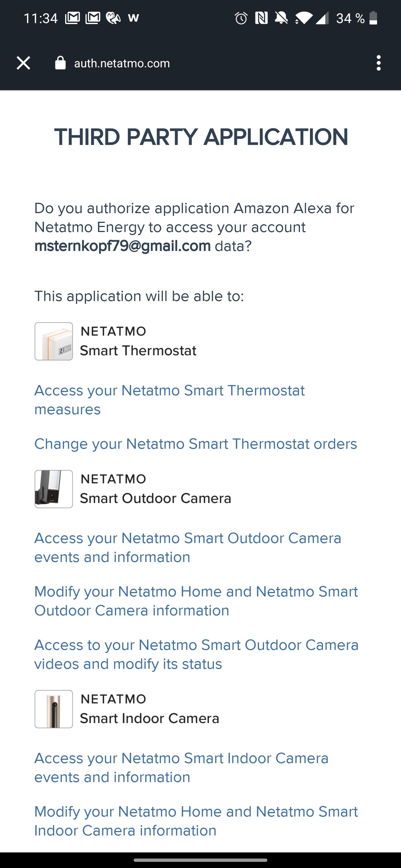Tap the first Gmail notification icon in status bar
This screenshot has width=401, height=868.
pos(72,18)
